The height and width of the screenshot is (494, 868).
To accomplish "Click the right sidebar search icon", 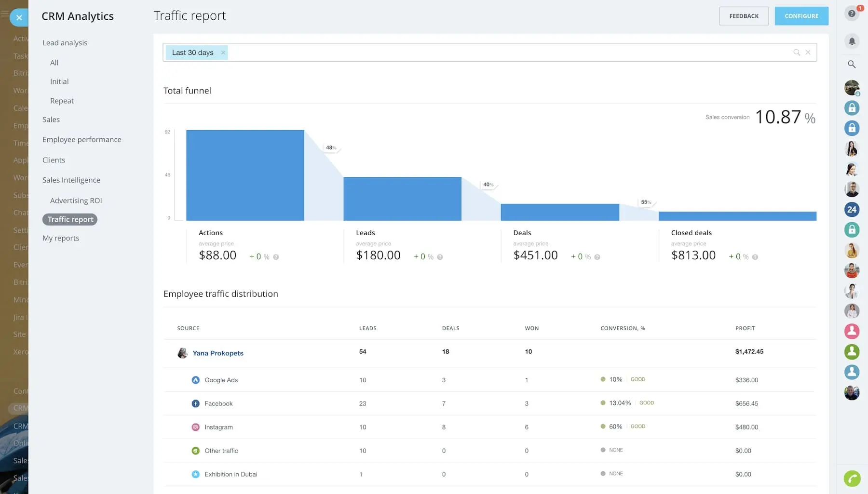I will (852, 64).
